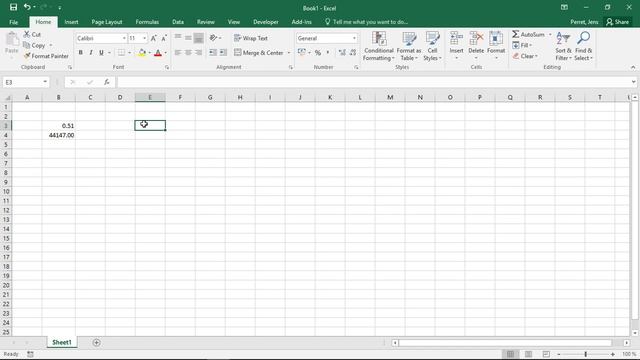Align text to the right
The image size is (640, 360).
pyautogui.click(x=198, y=53)
